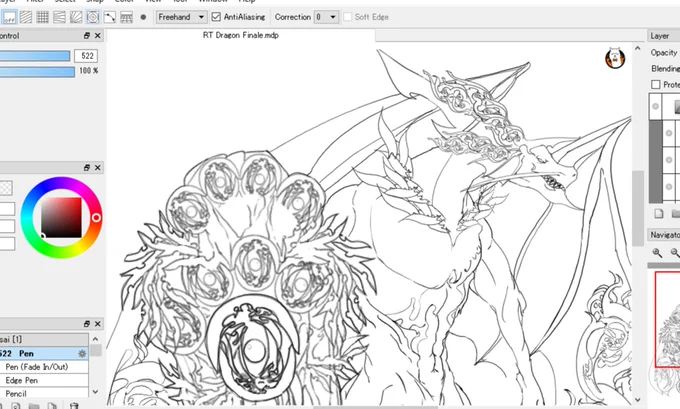
Task: Turn snap off with the 'off' icon
Action: click(9, 17)
